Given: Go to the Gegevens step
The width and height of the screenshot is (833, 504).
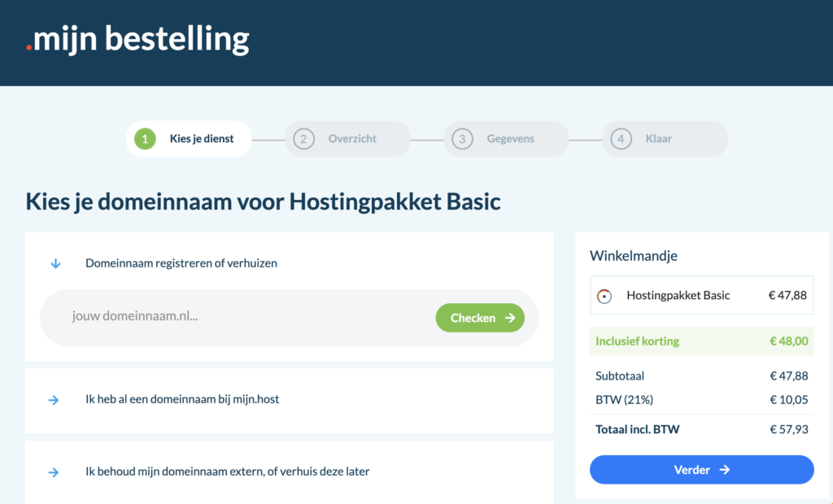Looking at the screenshot, I should (x=510, y=139).
